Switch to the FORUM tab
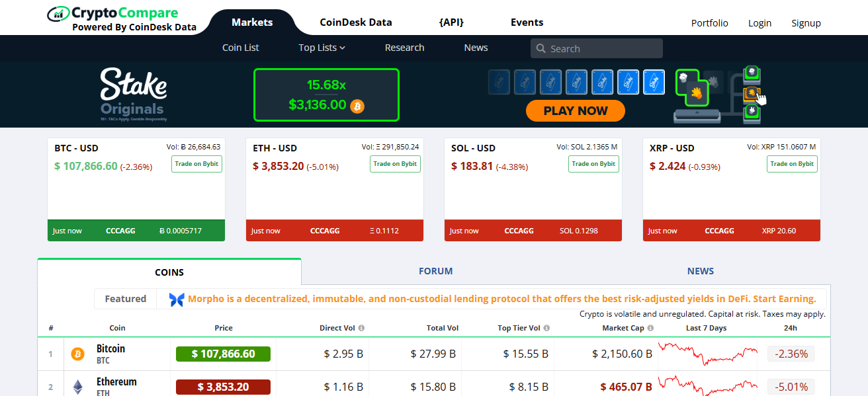Image resolution: width=868 pixels, height=396 pixels. click(x=435, y=271)
